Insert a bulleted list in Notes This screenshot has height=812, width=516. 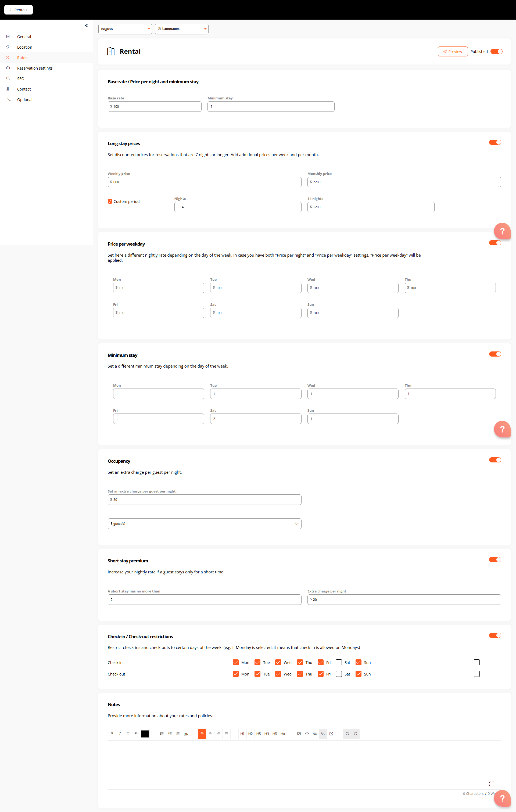click(x=162, y=734)
